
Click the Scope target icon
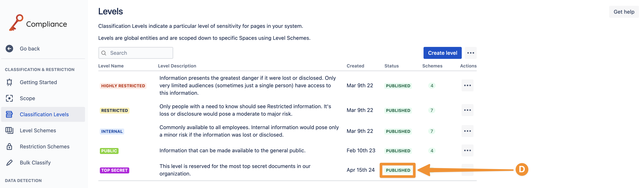10,98
